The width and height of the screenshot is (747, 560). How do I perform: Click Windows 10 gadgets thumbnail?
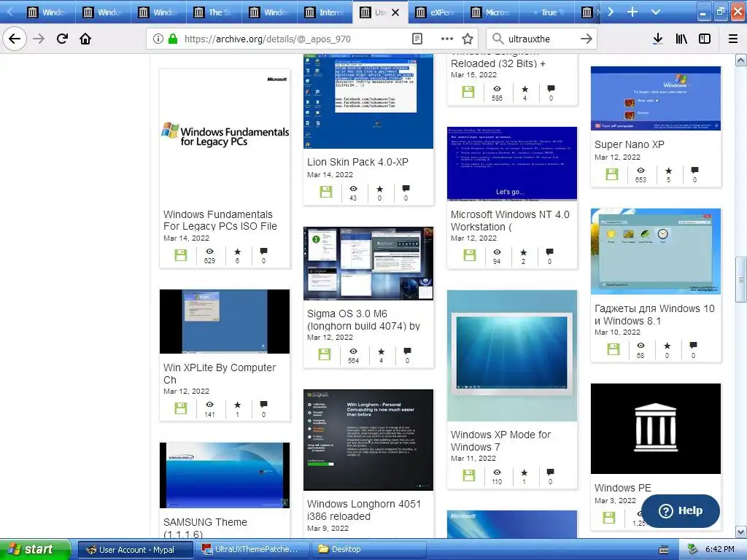pos(656,252)
